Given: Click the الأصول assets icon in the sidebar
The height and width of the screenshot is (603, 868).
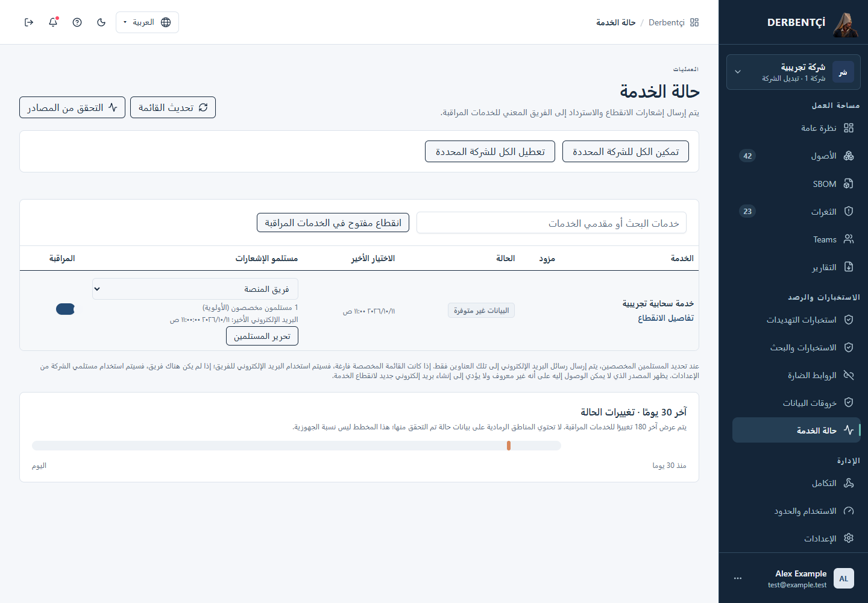Looking at the screenshot, I should pyautogui.click(x=849, y=156).
